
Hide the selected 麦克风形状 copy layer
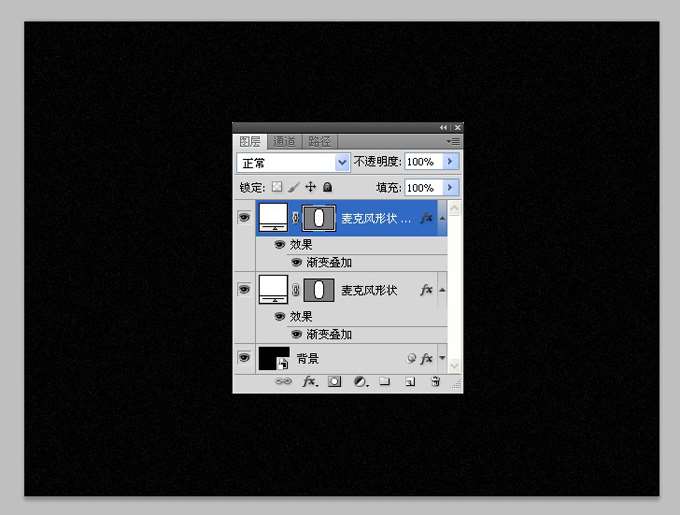[244, 217]
